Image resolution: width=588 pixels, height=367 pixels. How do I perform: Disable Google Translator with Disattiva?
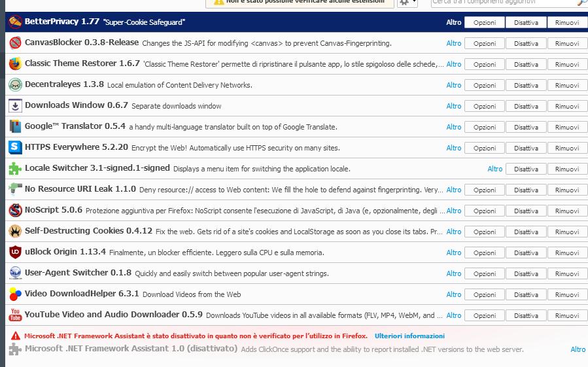point(526,127)
